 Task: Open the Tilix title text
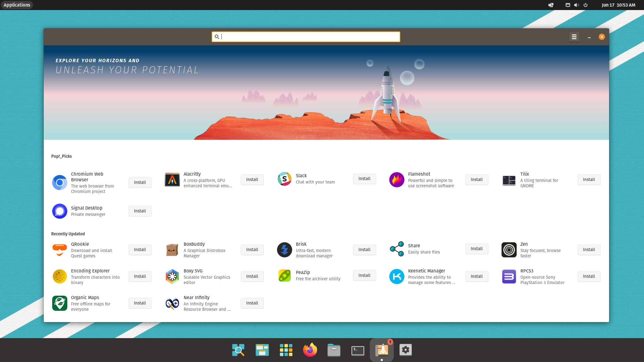(x=525, y=174)
